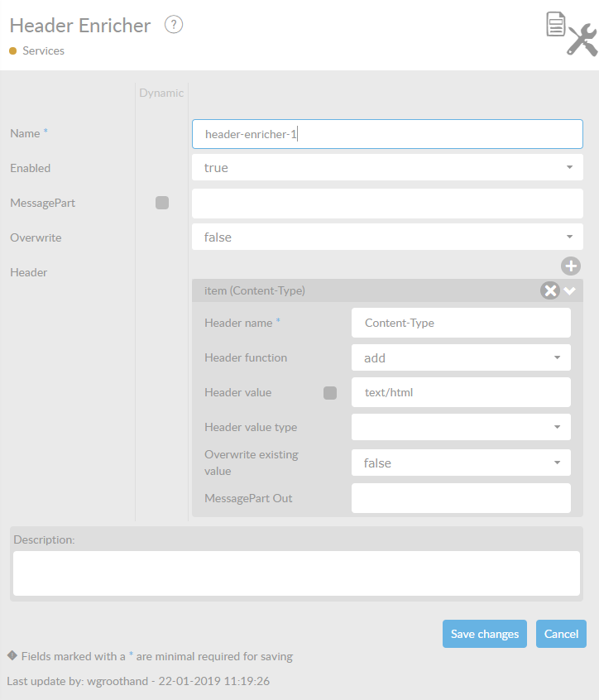Click the Header name input field
This screenshot has height=700, width=599.
coord(461,324)
